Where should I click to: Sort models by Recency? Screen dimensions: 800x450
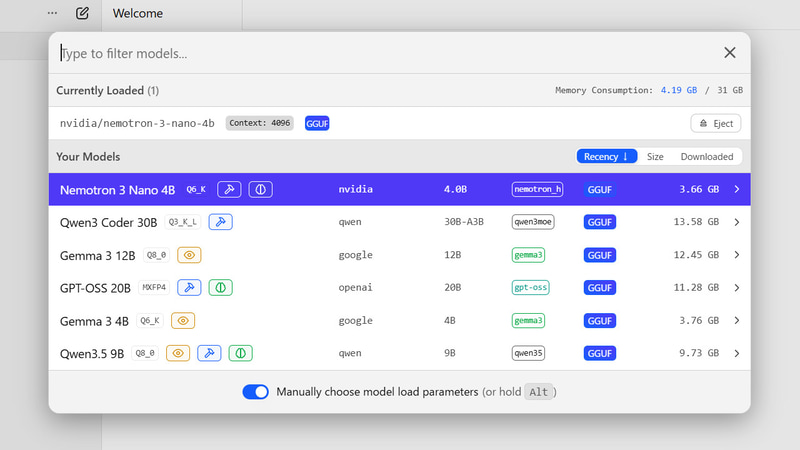pyautogui.click(x=607, y=157)
